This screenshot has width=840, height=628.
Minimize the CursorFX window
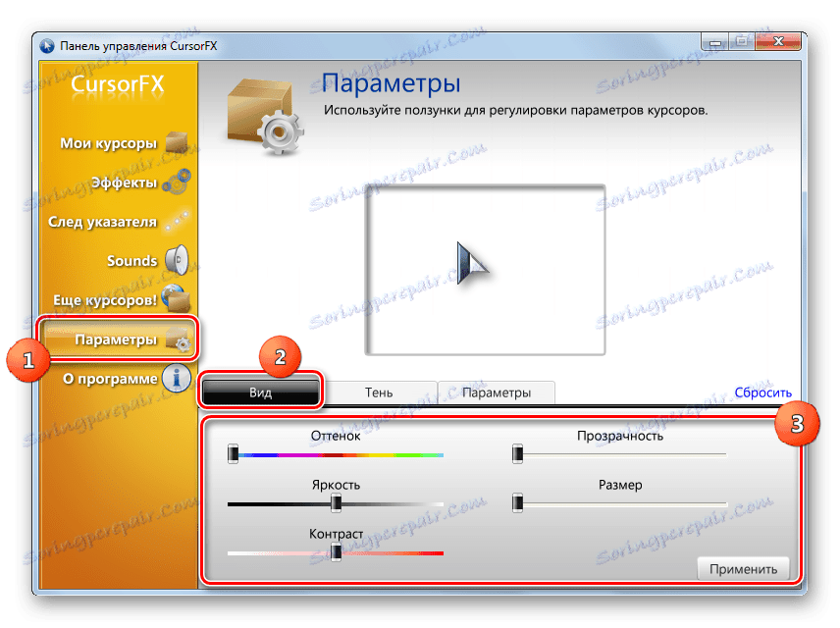coord(715,42)
